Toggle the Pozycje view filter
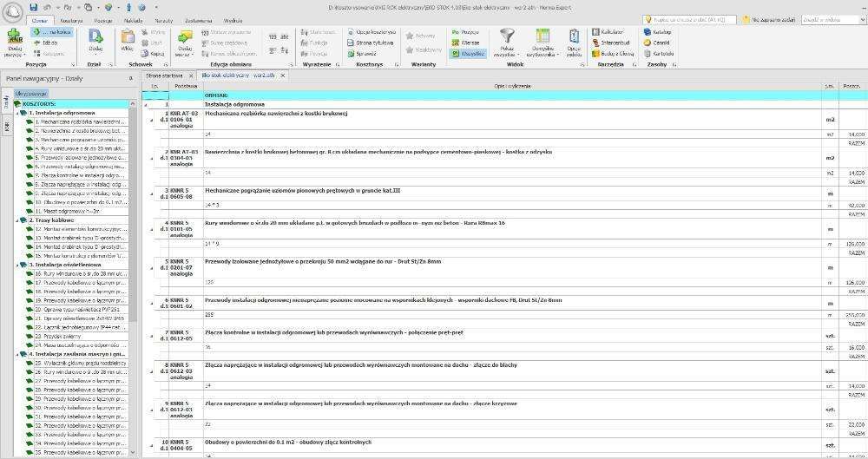This screenshot has height=459, width=868. pos(465,32)
